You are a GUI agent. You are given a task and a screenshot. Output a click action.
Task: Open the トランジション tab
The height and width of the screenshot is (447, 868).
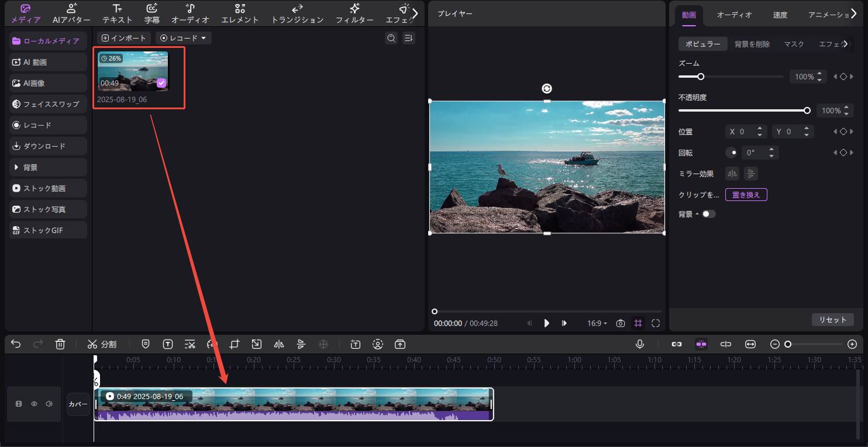coord(297,13)
